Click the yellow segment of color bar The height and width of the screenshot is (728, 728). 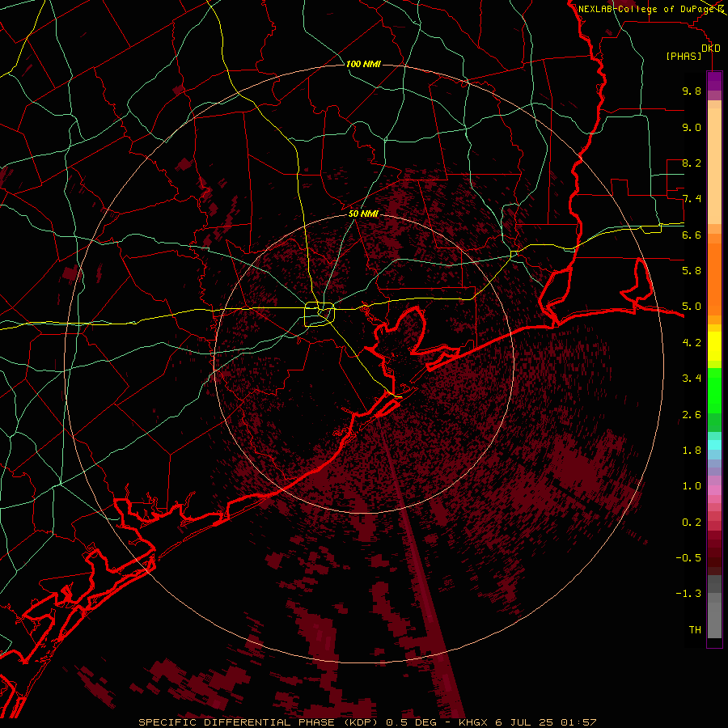click(x=714, y=346)
